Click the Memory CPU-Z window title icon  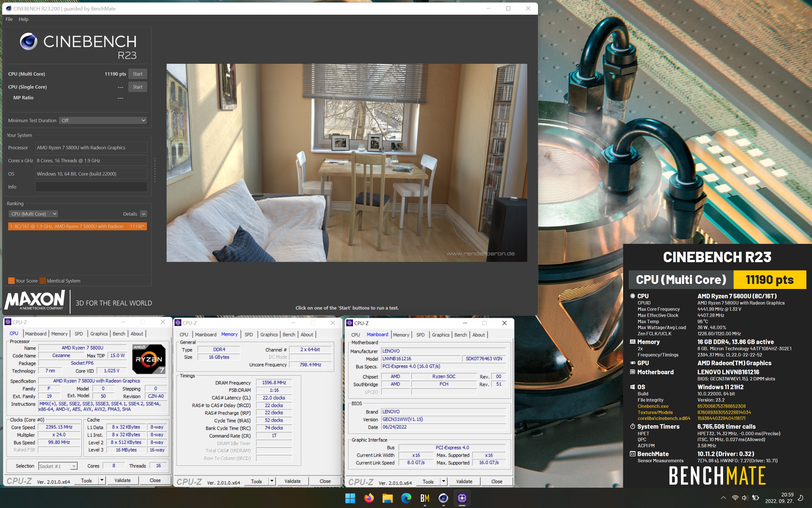click(x=178, y=323)
